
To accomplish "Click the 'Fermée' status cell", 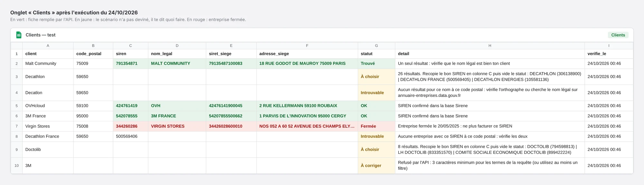I will tap(376, 126).
